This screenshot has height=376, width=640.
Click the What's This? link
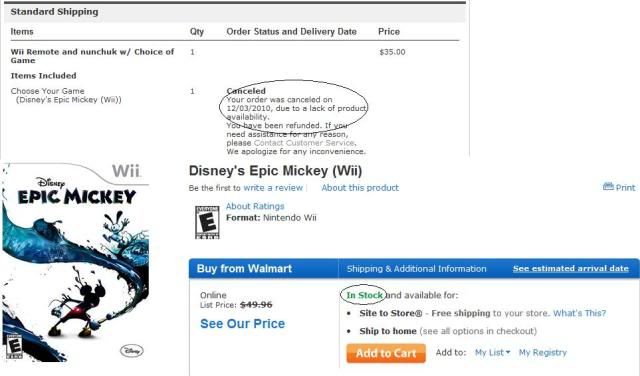580,313
